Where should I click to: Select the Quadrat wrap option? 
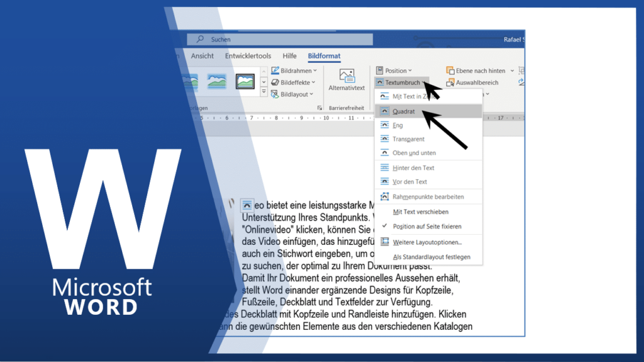coord(428,111)
